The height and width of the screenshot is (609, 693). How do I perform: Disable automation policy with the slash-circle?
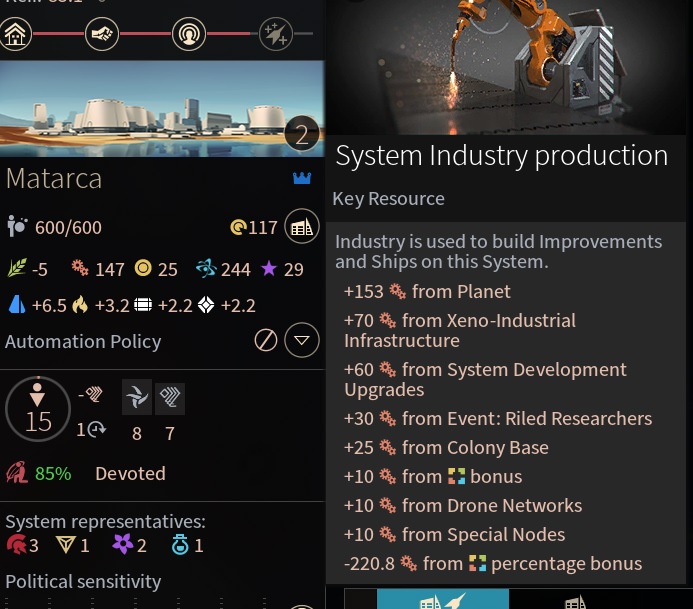[x=265, y=341]
